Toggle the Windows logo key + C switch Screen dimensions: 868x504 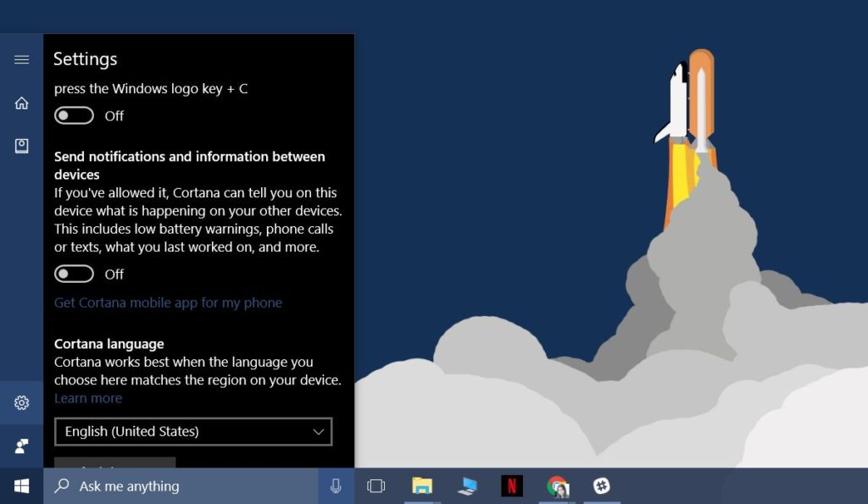pos(74,114)
